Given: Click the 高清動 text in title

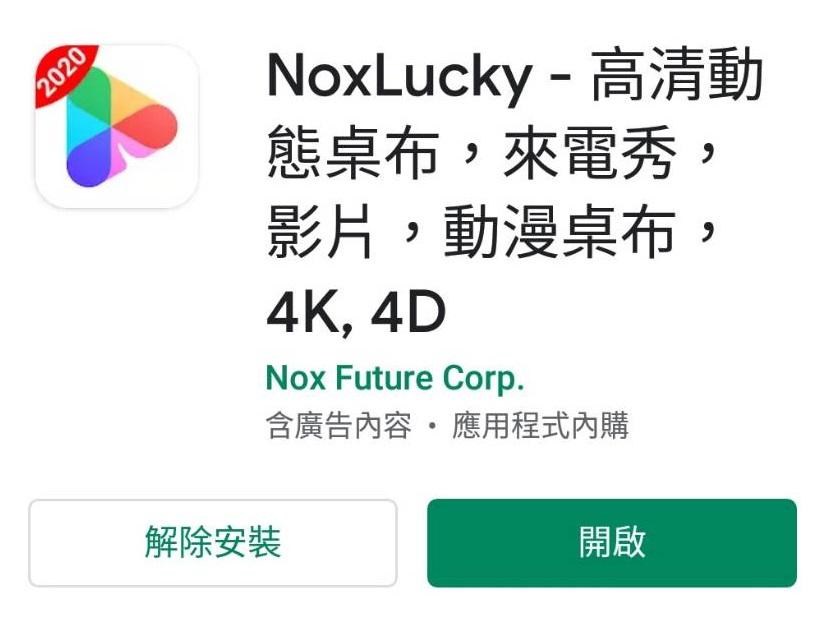Looking at the screenshot, I should tap(677, 75).
